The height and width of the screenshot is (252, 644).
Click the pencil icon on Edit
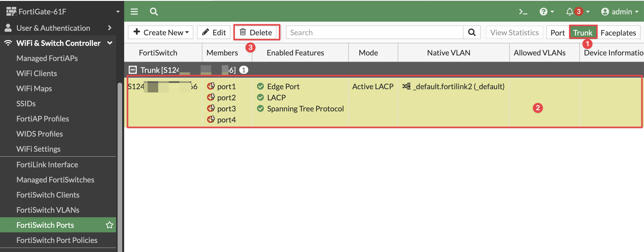click(x=205, y=32)
